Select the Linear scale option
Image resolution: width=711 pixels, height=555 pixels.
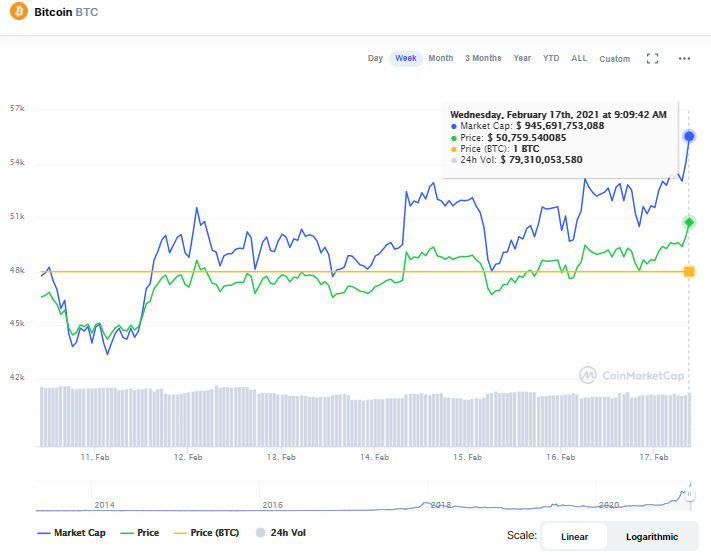(574, 536)
